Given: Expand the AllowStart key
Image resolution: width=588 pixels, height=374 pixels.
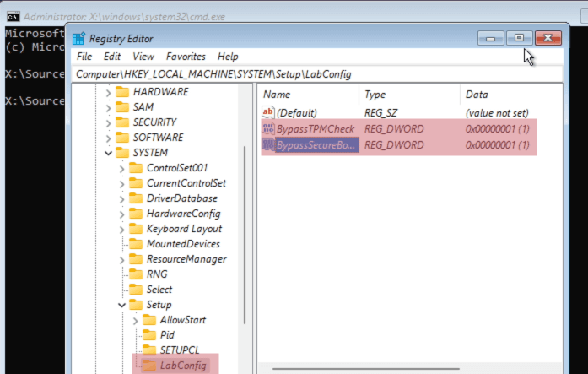Looking at the screenshot, I should click(135, 320).
